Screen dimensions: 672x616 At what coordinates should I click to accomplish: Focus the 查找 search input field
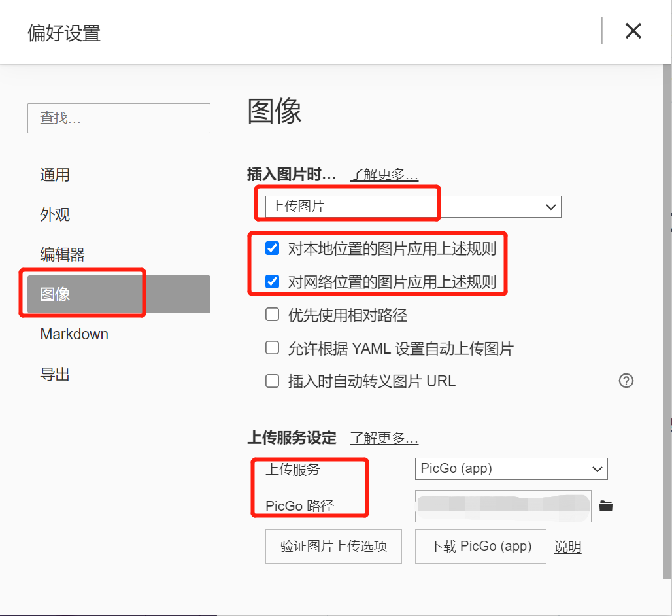[x=119, y=118]
